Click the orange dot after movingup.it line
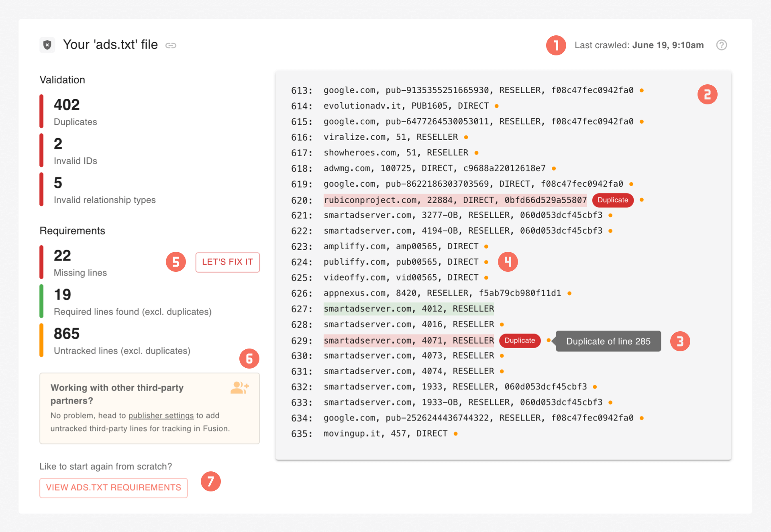Viewport: 771px width, 532px height. (455, 434)
